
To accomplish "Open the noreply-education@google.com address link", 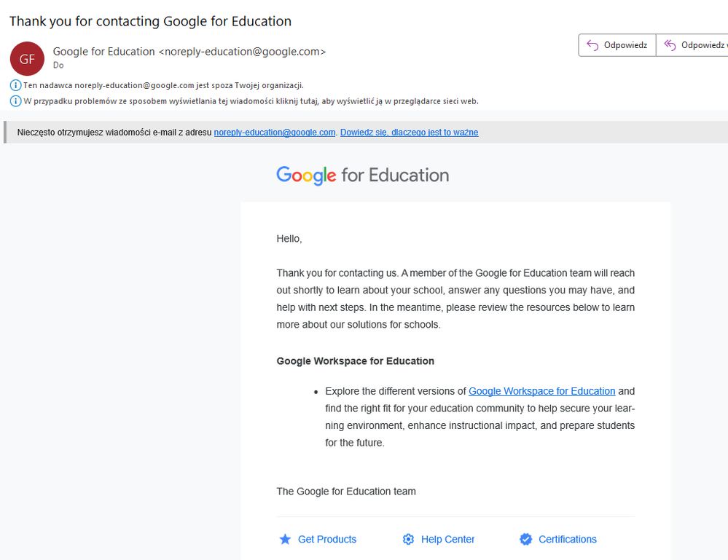I will pos(275,133).
